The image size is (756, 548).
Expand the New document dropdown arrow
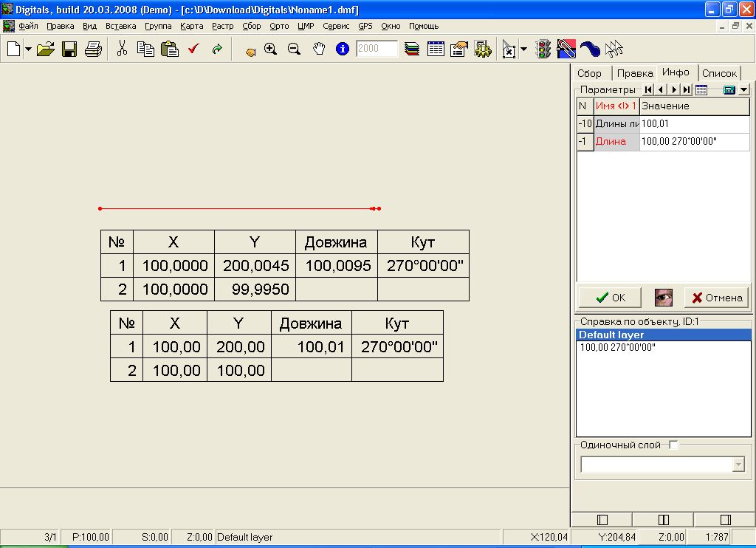pos(29,49)
